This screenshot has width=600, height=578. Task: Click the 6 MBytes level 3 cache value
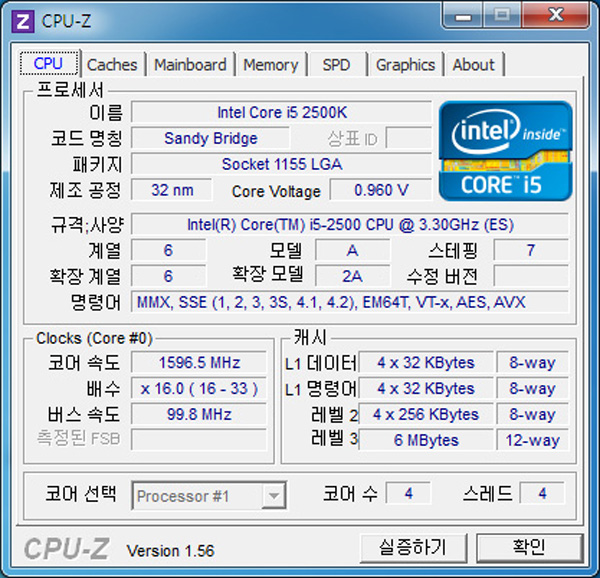pyautogui.click(x=426, y=440)
